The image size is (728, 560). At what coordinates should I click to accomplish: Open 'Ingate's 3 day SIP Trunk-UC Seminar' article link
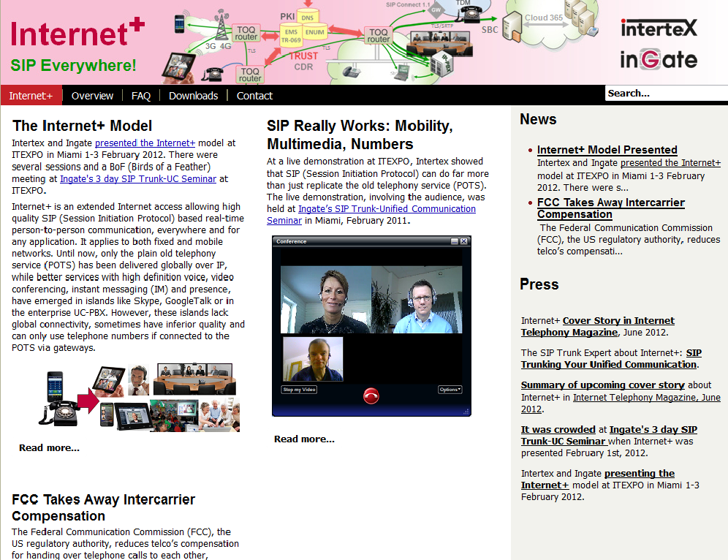tap(138, 179)
